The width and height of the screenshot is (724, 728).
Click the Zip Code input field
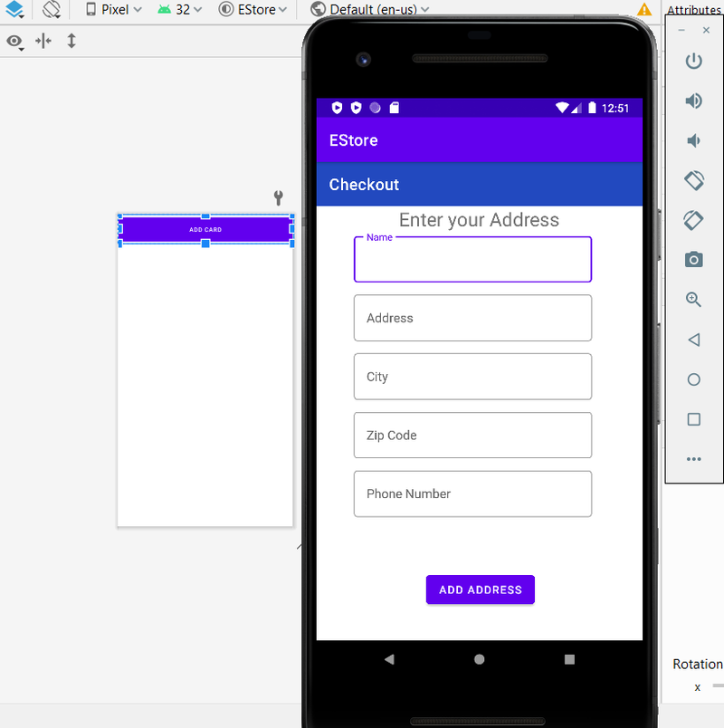pos(472,435)
